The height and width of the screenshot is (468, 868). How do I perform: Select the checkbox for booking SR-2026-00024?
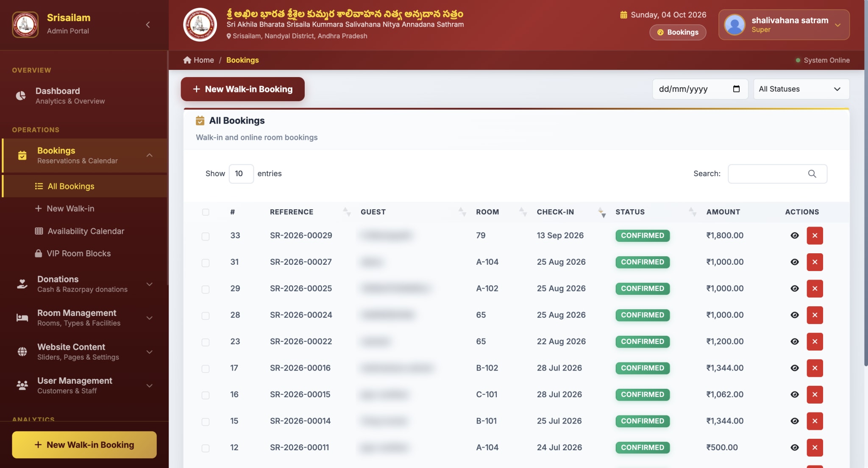tap(206, 316)
